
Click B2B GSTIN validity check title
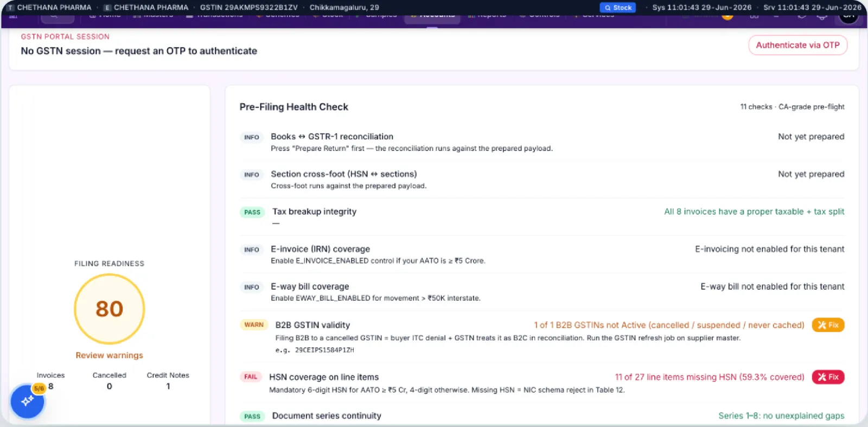tap(312, 325)
